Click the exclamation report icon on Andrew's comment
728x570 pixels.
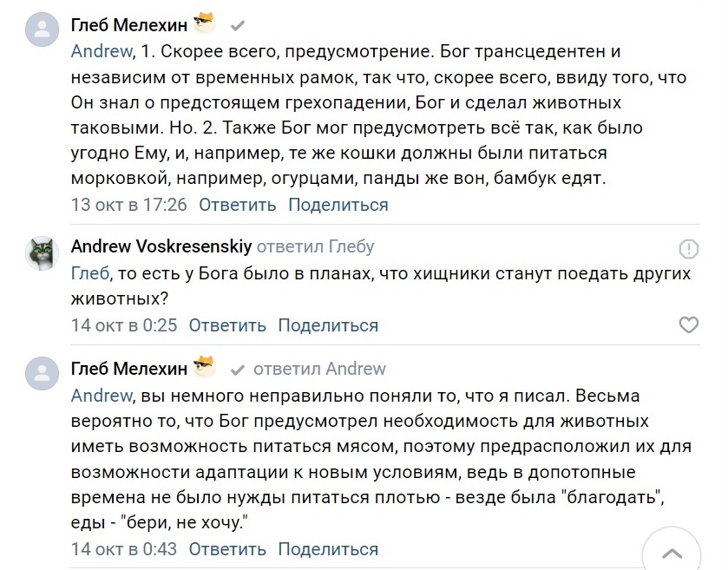688,249
